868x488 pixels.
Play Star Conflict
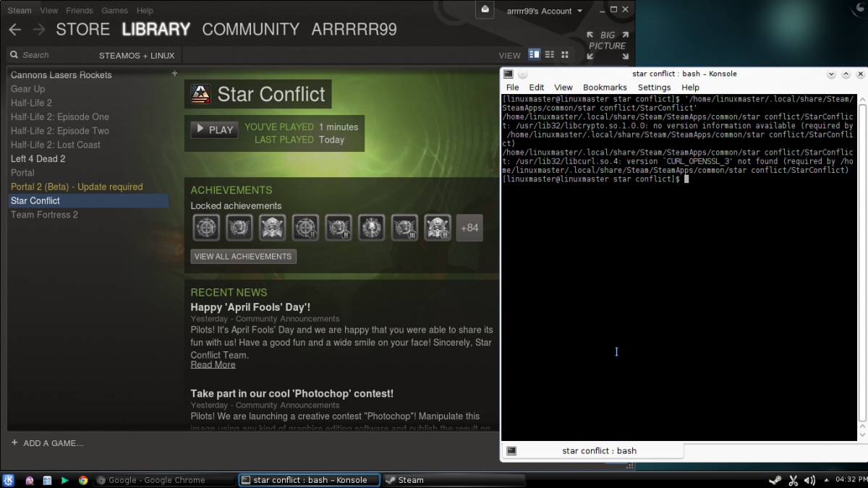coord(215,129)
